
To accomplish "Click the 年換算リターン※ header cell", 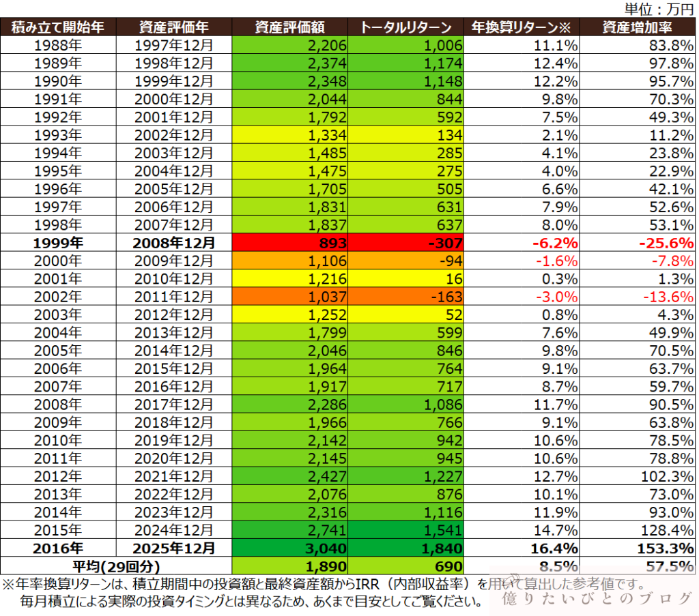I will 522,27.
